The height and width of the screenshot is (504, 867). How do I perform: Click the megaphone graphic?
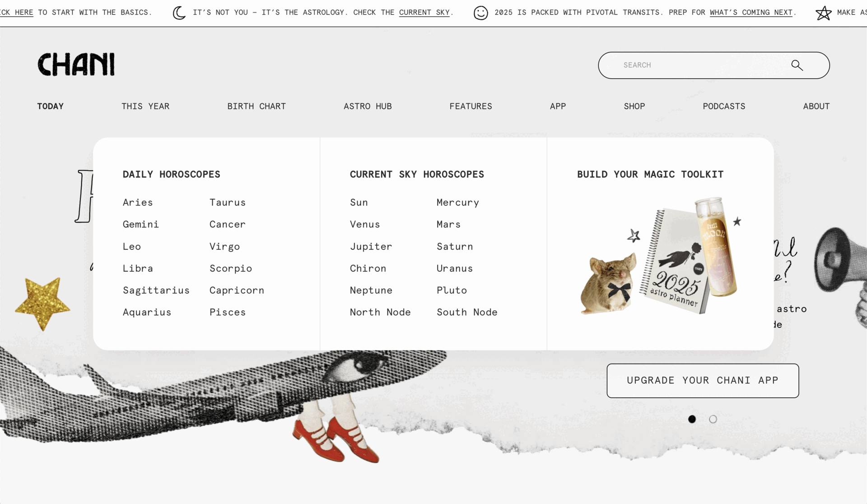(x=841, y=271)
